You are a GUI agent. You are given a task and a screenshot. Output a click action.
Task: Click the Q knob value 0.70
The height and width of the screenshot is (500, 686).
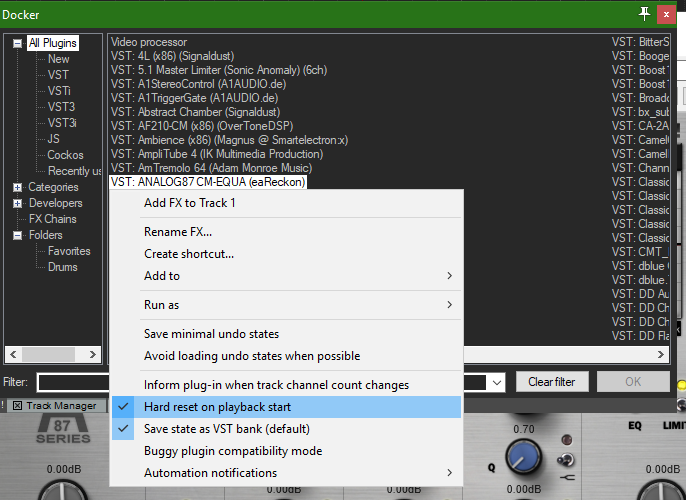(523, 429)
